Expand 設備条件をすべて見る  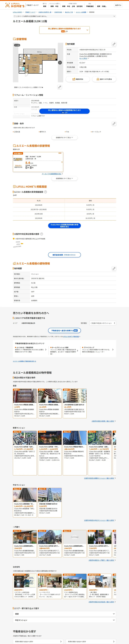[x=64, y=137]
